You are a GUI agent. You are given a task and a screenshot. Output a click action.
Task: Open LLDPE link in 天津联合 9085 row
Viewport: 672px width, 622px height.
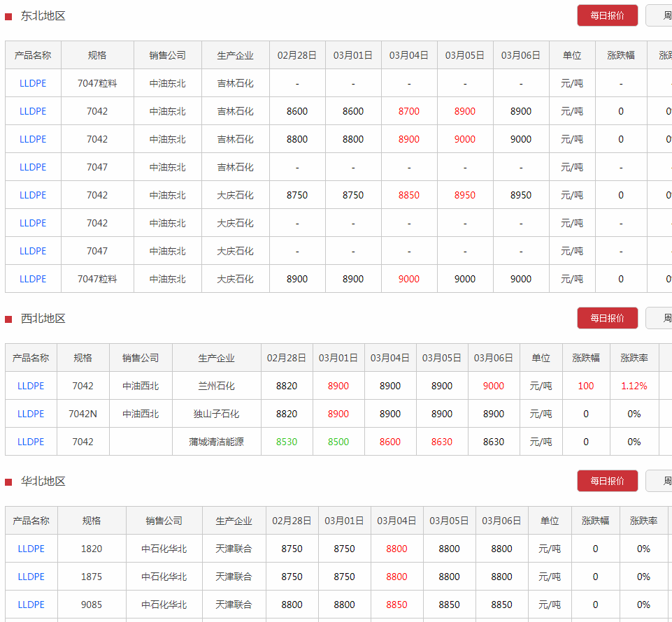coord(31,605)
